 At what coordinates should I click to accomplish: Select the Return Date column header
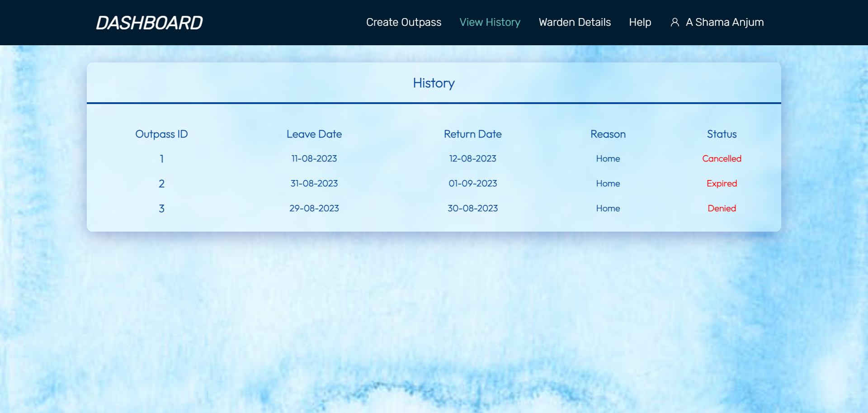click(472, 134)
